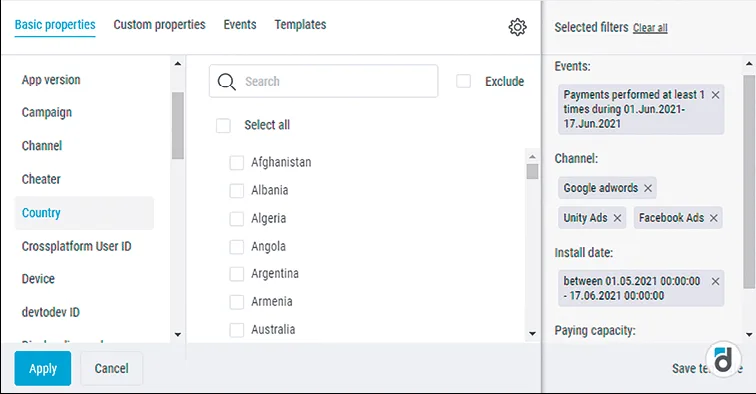
Task: Remove the Google adwords channel filter
Action: tap(648, 188)
